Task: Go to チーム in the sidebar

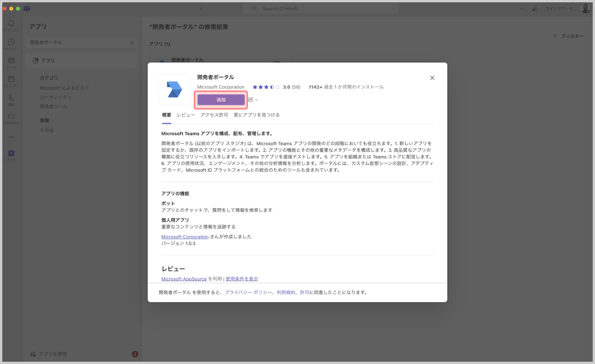Action: 11,61
